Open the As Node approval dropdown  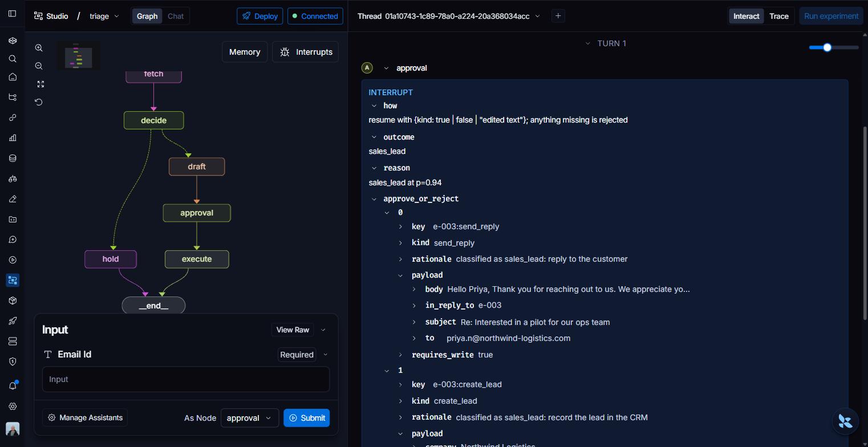250,418
